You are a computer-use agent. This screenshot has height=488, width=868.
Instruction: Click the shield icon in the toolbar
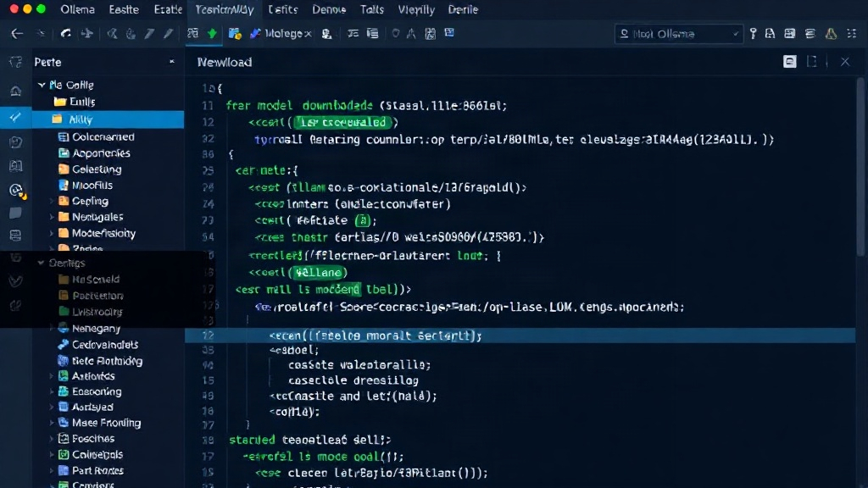[x=395, y=34]
